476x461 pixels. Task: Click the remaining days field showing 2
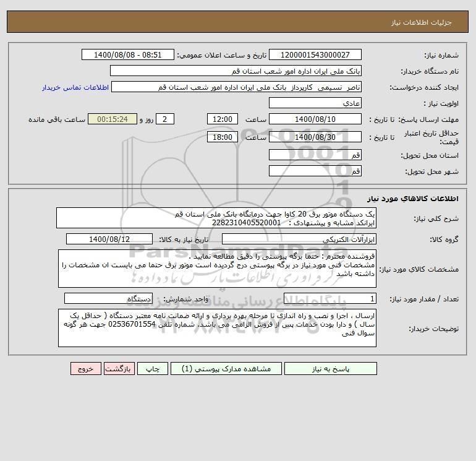(x=165, y=119)
